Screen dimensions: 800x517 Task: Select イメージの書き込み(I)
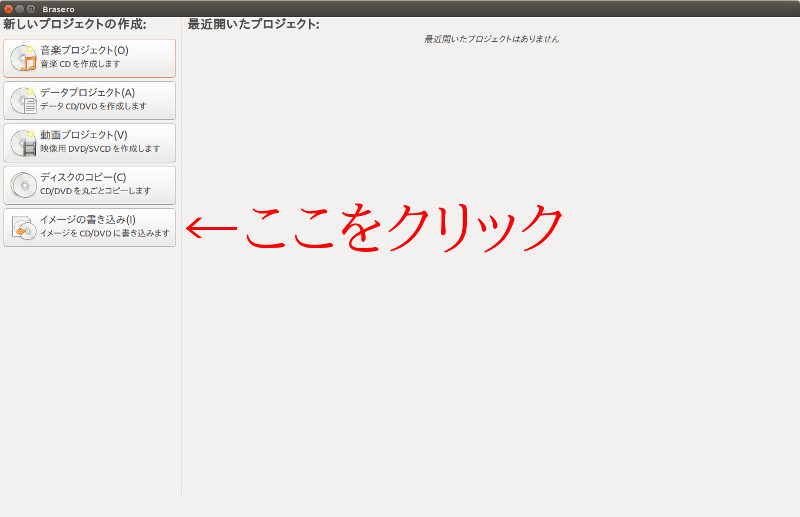90,228
